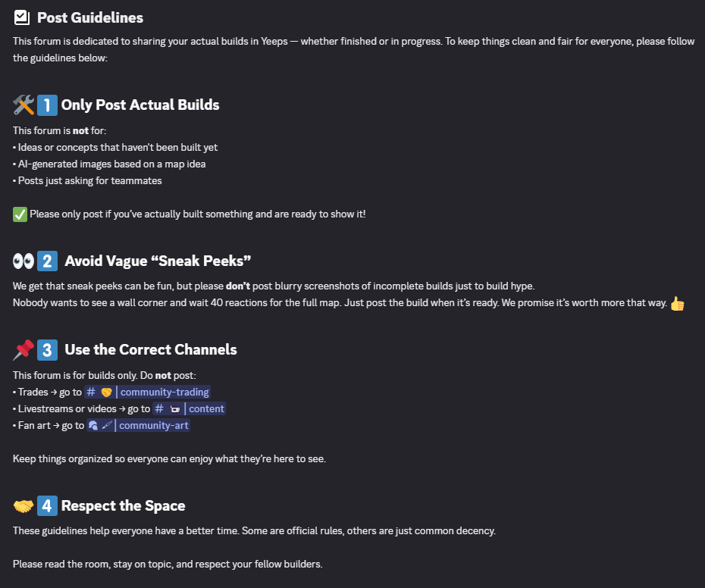705x588 pixels.
Task: Click the blue number 2 emoji
Action: pos(47,261)
